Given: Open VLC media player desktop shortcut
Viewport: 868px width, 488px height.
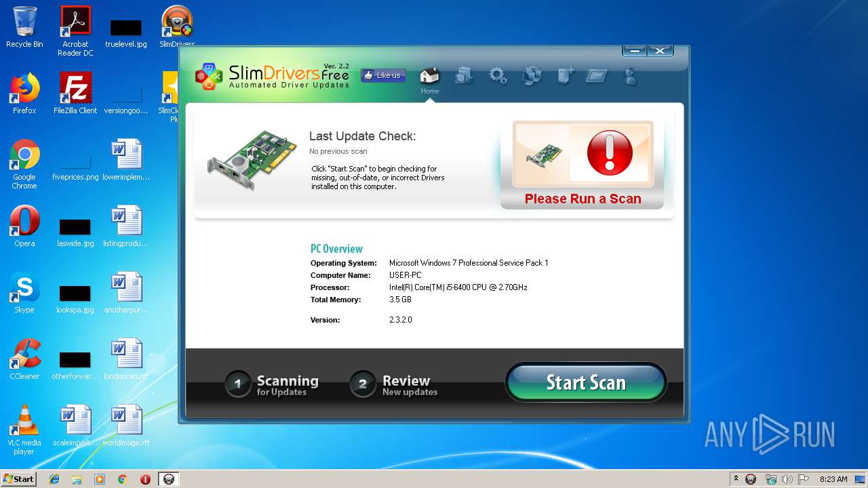Looking at the screenshot, I should click(24, 430).
